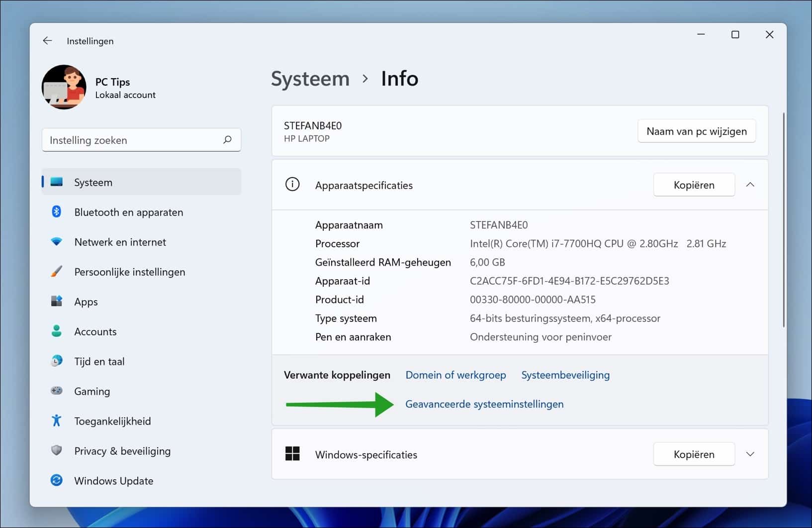Click the Apps sidebar icon
812x528 pixels.
(57, 302)
